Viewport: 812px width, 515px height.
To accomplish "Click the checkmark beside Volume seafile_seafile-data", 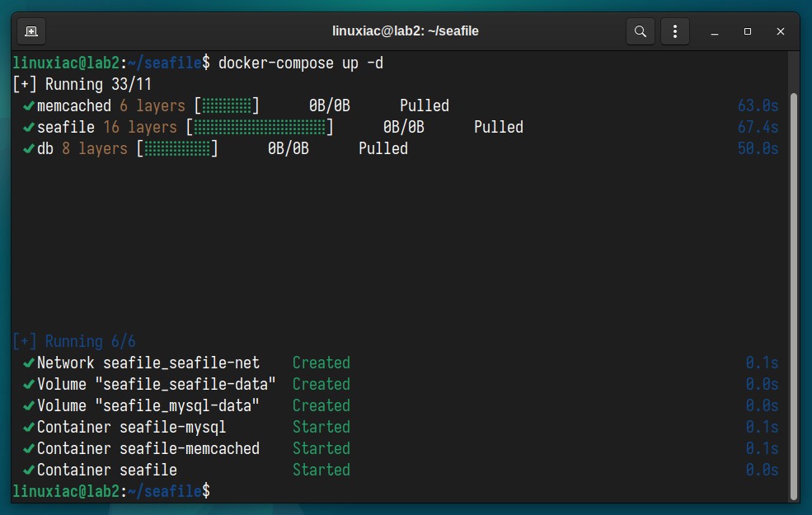I will tap(29, 385).
